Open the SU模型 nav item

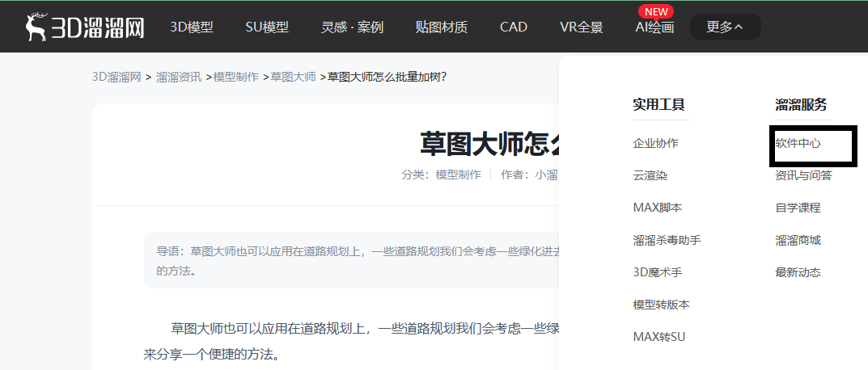pos(267,27)
